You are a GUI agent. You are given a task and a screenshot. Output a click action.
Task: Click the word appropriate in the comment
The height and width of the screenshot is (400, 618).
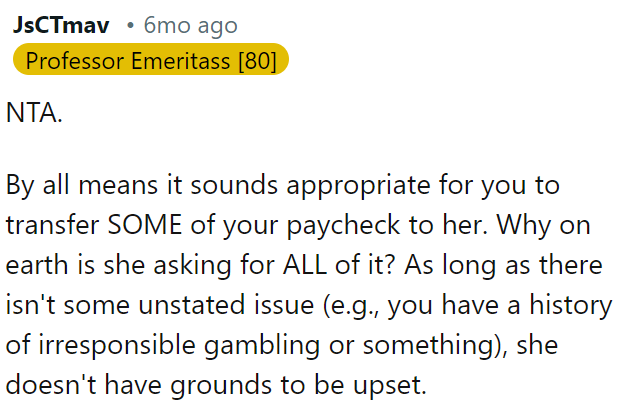click(358, 187)
